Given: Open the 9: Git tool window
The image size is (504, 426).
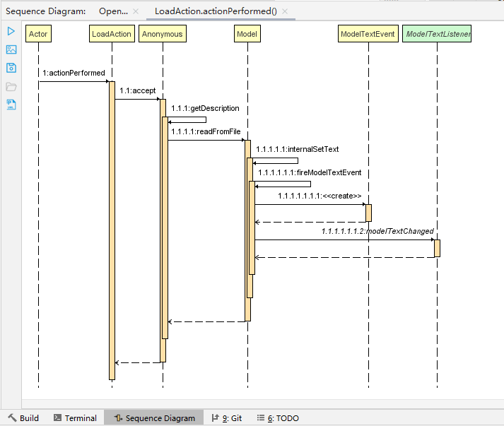Looking at the screenshot, I should pos(227,418).
